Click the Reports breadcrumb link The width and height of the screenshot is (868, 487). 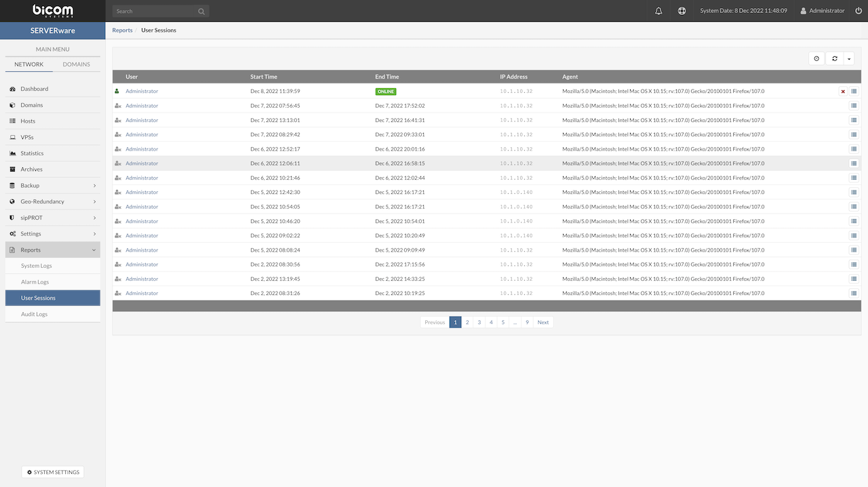tap(122, 31)
